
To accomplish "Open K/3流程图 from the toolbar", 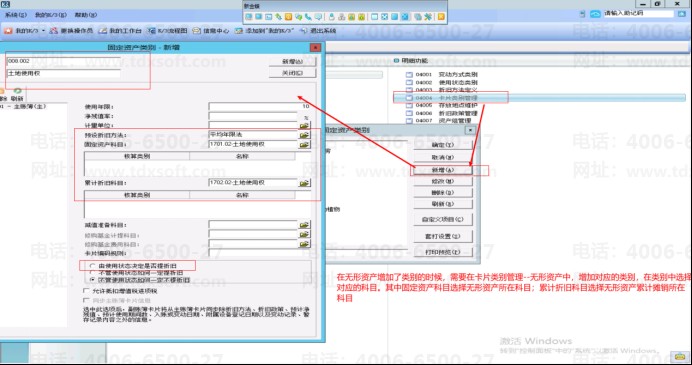I will [x=168, y=31].
